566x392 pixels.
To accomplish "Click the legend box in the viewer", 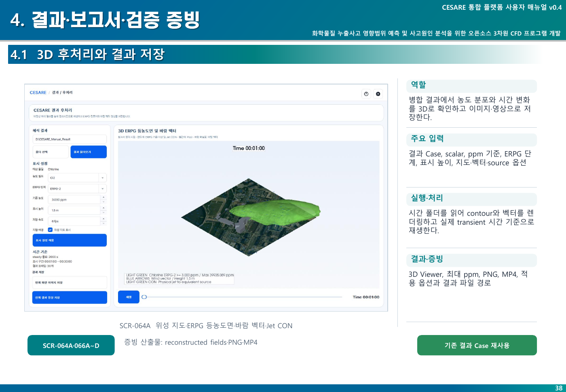I will pyautogui.click(x=180, y=278).
